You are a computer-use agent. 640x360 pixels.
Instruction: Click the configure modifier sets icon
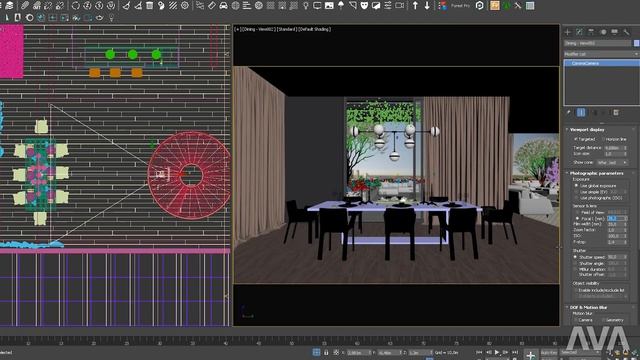click(616, 113)
